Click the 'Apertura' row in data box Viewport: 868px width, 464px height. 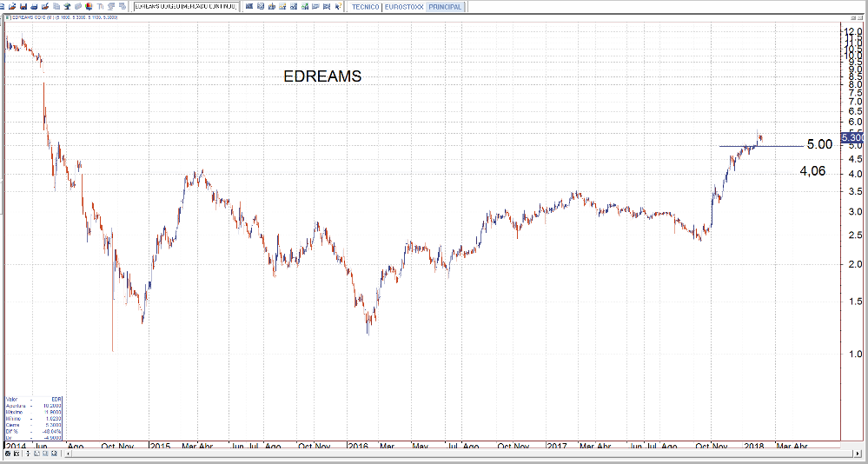pyautogui.click(x=33, y=406)
